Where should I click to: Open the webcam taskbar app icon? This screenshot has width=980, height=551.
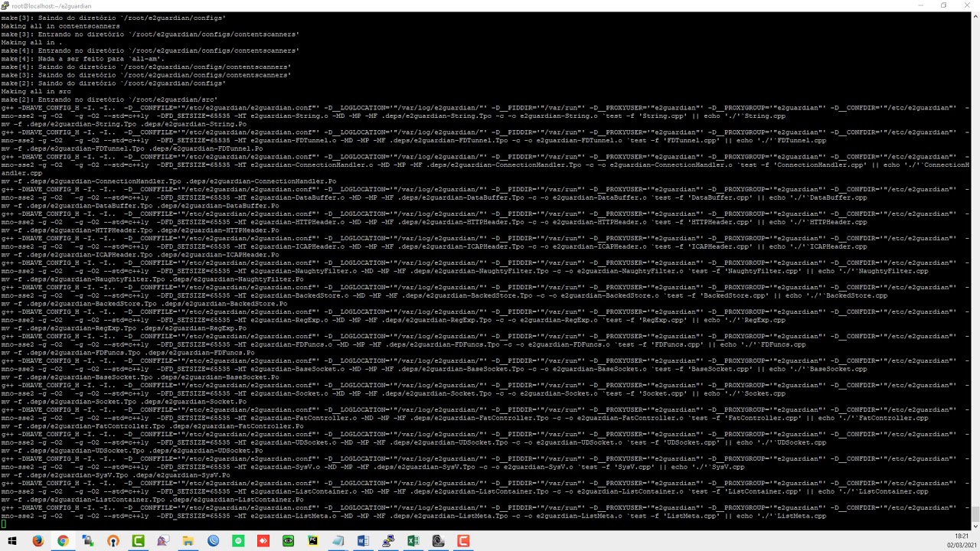[438, 541]
